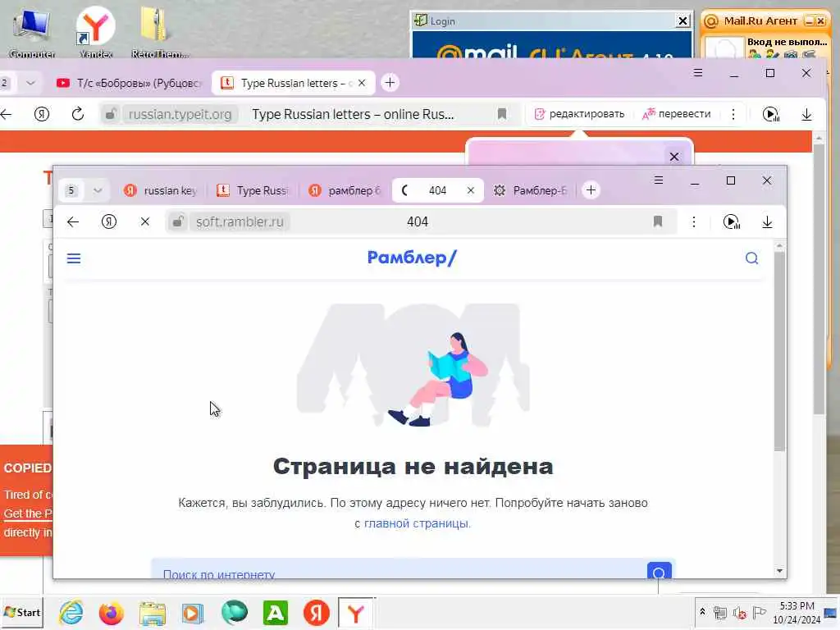Click the Рамблер/ logo

point(412,258)
